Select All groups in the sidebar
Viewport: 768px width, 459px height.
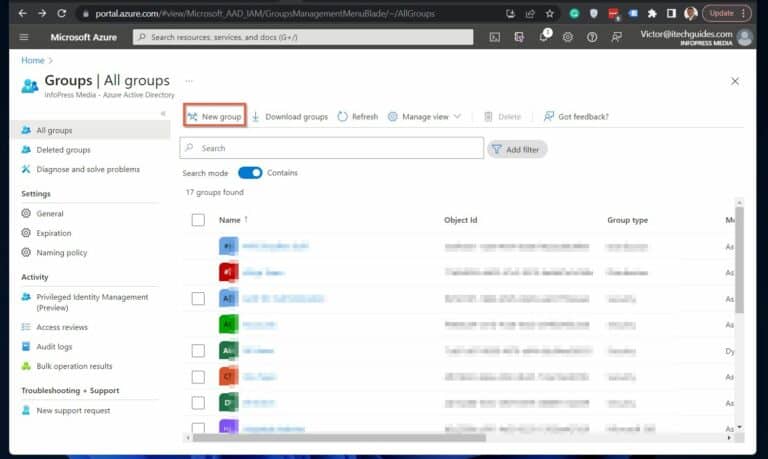tap(91, 130)
